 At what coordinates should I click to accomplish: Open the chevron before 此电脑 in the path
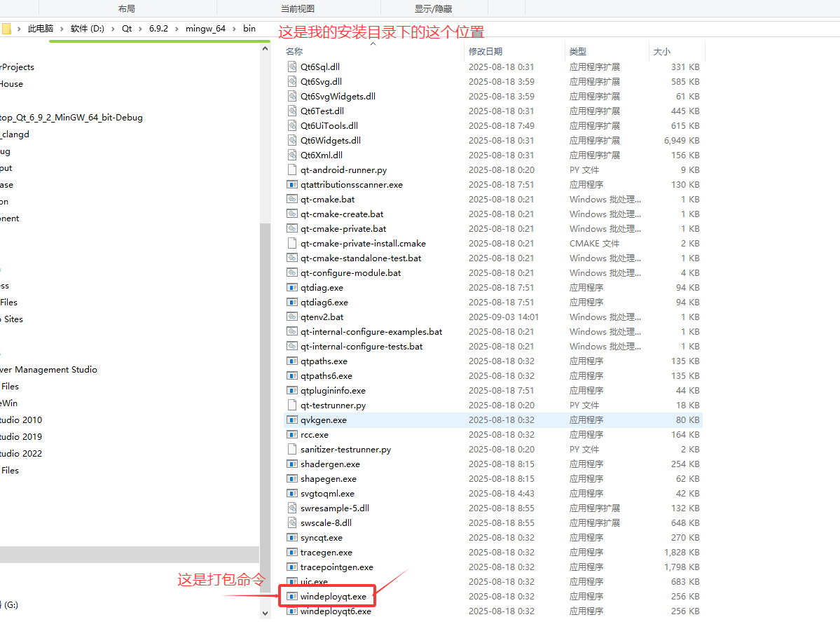(x=20, y=29)
